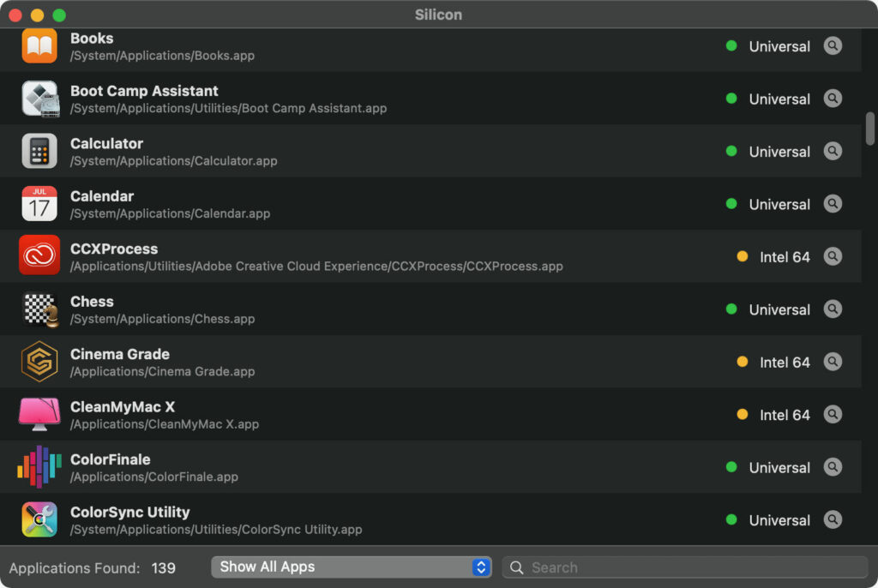Screen dimensions: 878x588
Task: Click the yellow status dot for CleanMyMac X
Action: click(x=743, y=414)
